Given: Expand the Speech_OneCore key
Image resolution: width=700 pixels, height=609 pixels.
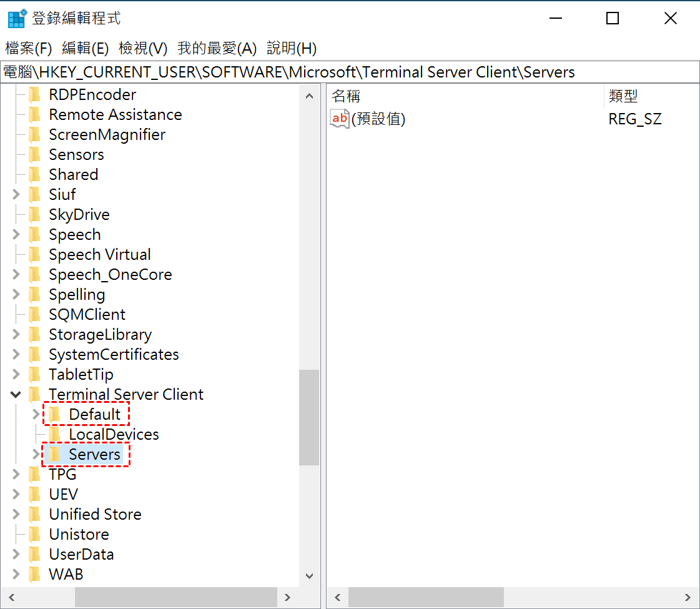Looking at the screenshot, I should (x=16, y=275).
